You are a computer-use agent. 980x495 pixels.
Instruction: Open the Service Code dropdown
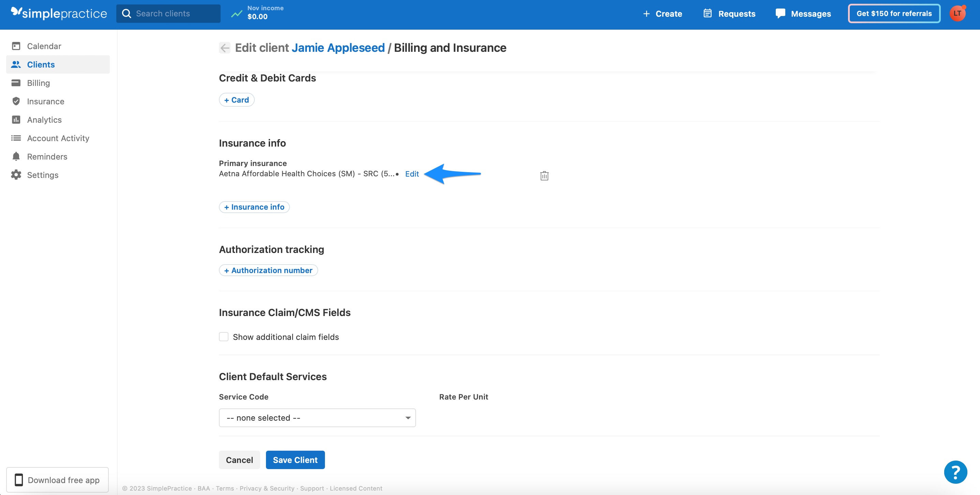point(317,417)
